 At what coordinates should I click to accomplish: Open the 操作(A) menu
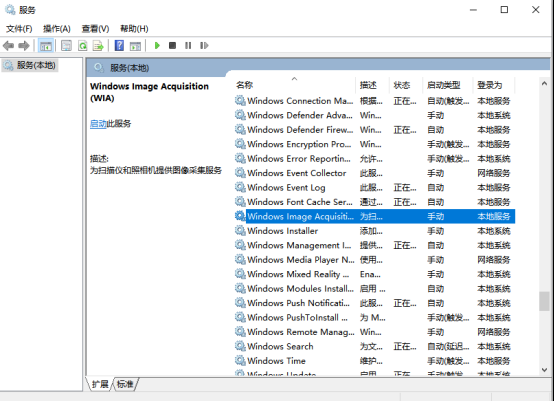coord(57,29)
